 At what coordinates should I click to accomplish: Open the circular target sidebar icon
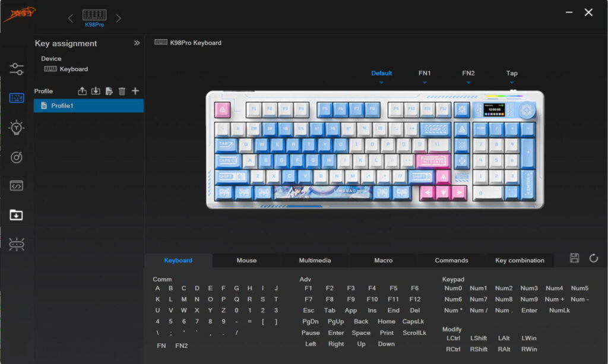point(16,157)
